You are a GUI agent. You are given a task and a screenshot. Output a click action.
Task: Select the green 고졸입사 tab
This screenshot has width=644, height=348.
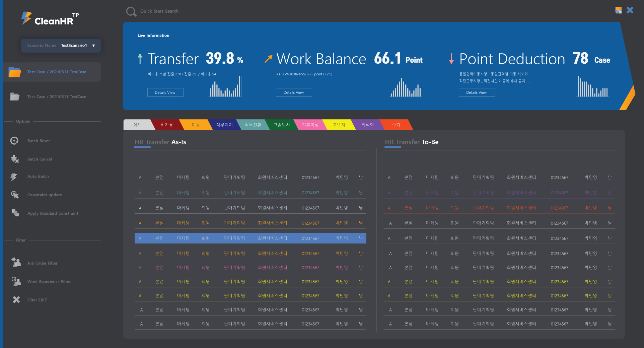pyautogui.click(x=281, y=125)
